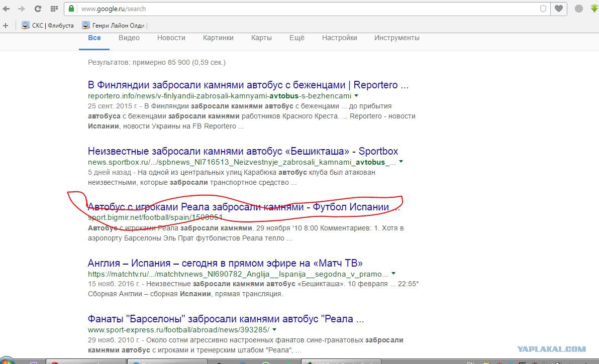Expand dropdown arrow next to matchtv.ru URL

tap(393, 273)
